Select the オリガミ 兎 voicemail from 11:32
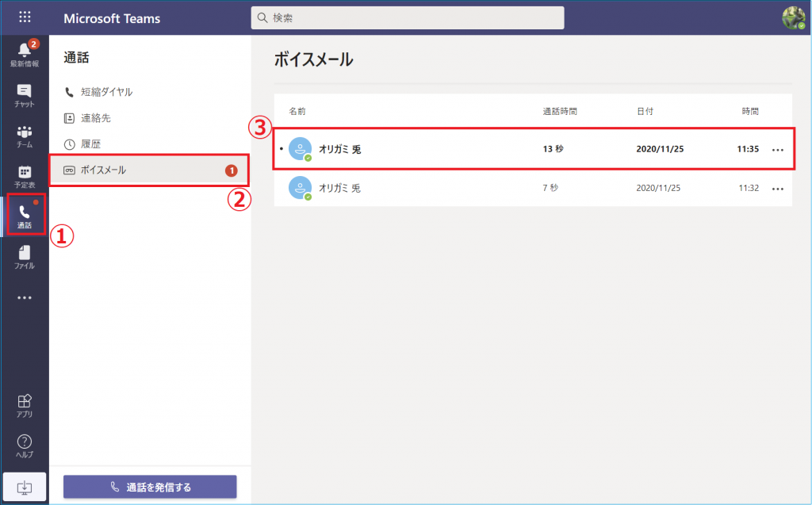Viewport: 812px width, 505px height. [534, 188]
